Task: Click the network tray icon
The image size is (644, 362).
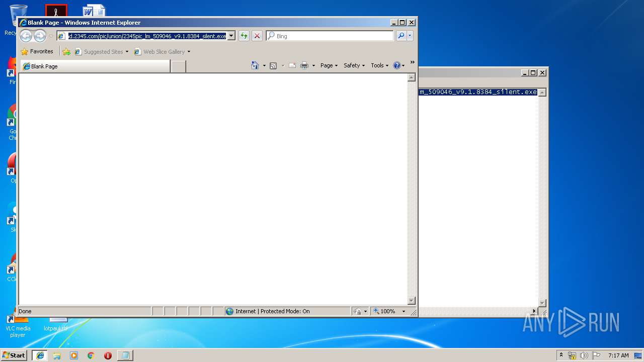Action: (x=572, y=355)
